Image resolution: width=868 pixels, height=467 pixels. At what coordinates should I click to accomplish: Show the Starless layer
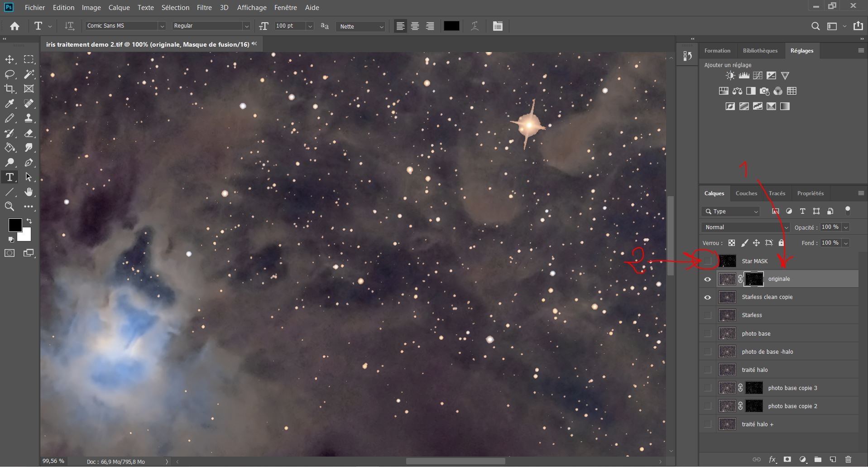pyautogui.click(x=708, y=315)
